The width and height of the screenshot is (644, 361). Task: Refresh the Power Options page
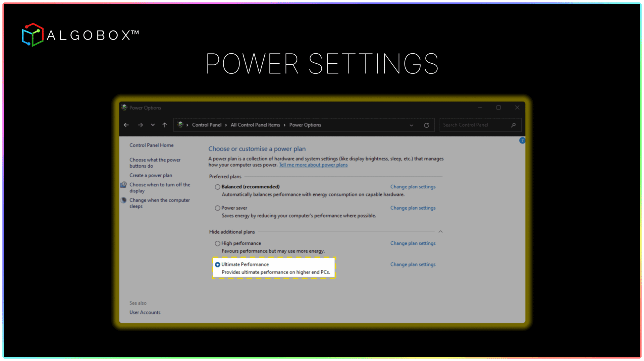426,125
